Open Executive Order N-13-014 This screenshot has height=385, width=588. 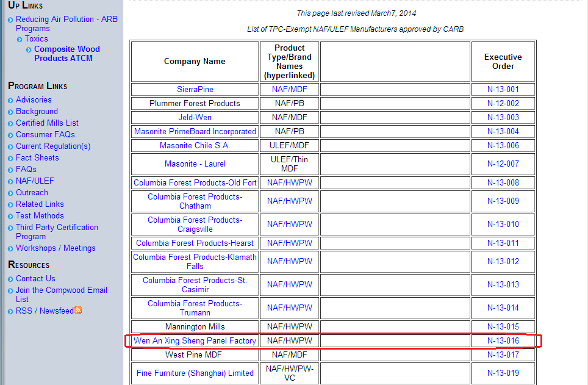[x=503, y=308]
